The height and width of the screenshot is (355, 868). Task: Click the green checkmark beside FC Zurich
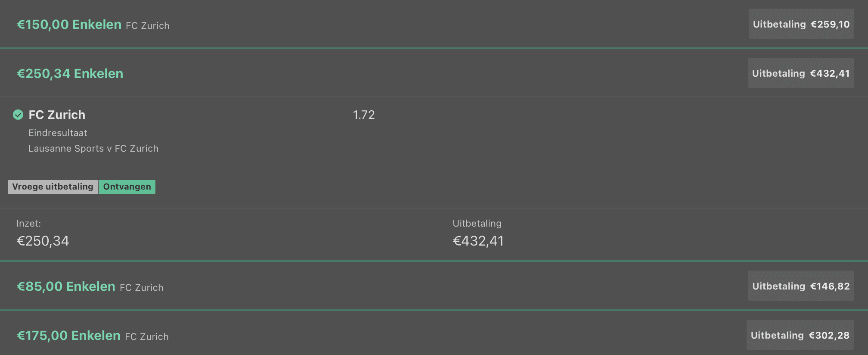tap(17, 115)
